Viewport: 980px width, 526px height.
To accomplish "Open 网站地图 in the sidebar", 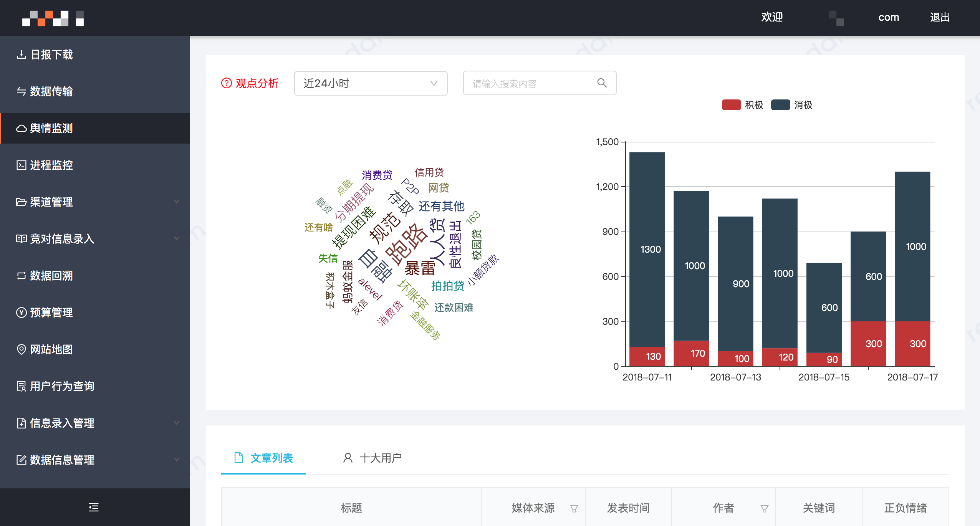I will click(95, 349).
